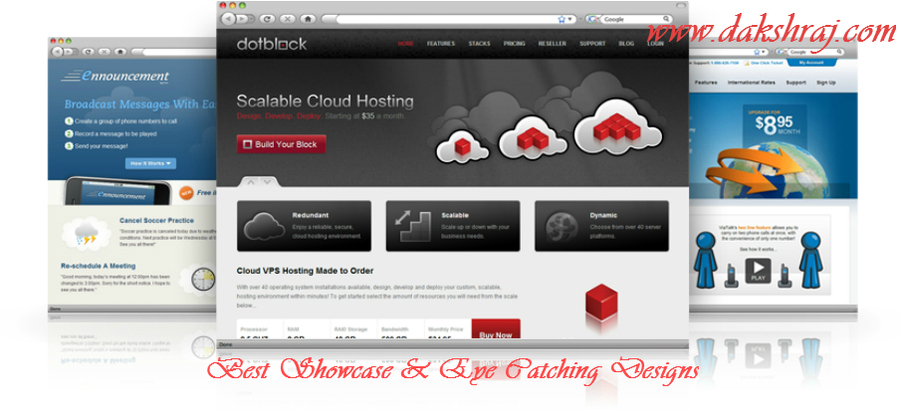Click the step 3 circle 'Send your message!'
This screenshot has height=420, width=900.
point(69,146)
